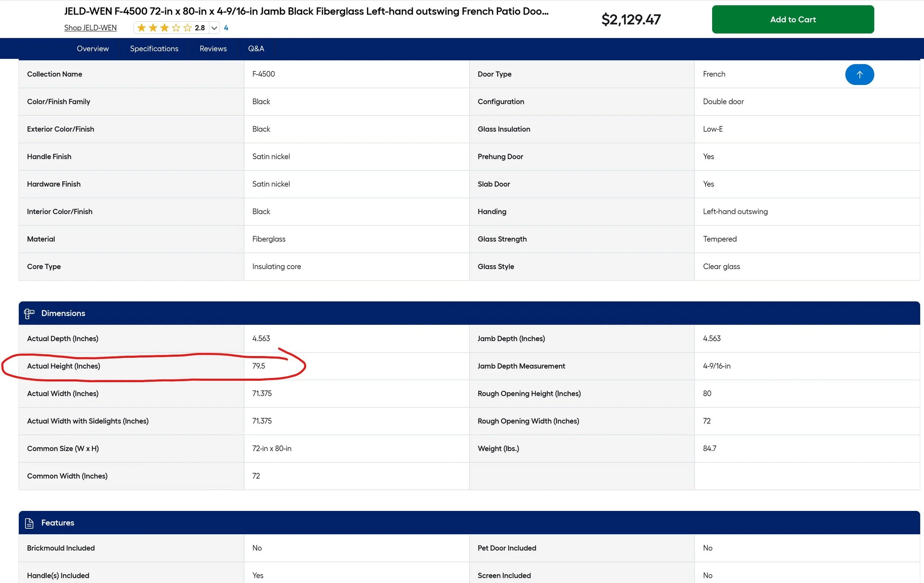The image size is (924, 583).
Task: Click the Features section header
Action: [x=58, y=523]
